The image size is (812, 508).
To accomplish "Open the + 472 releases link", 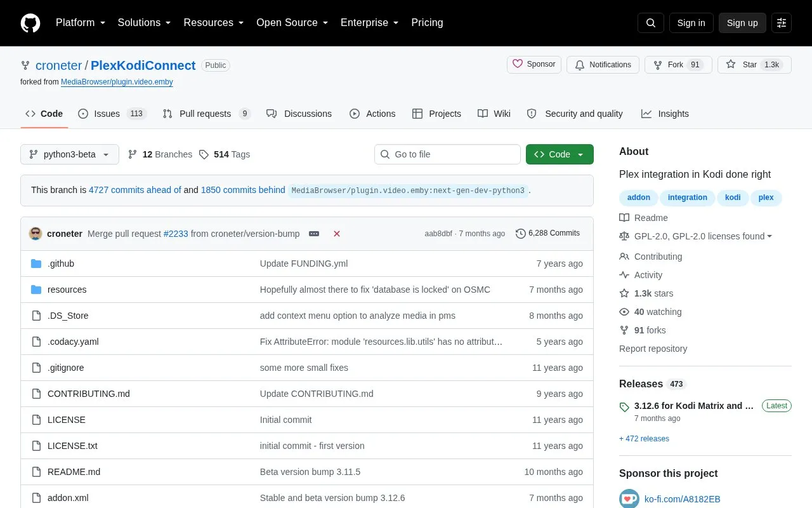I will (x=644, y=439).
